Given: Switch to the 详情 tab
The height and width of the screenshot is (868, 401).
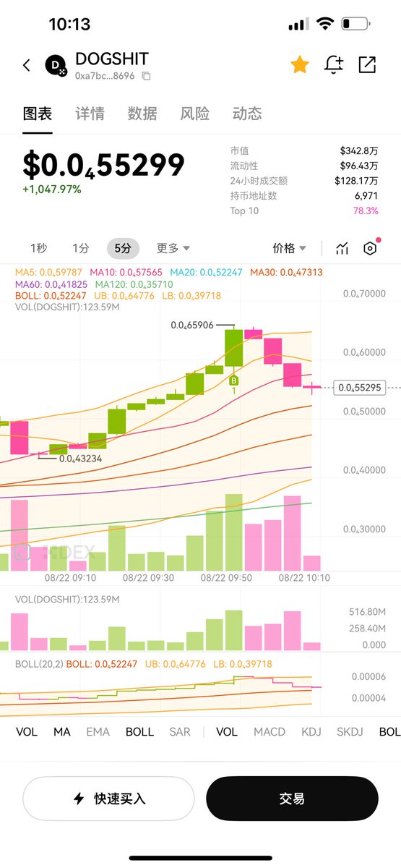Looking at the screenshot, I should [90, 114].
